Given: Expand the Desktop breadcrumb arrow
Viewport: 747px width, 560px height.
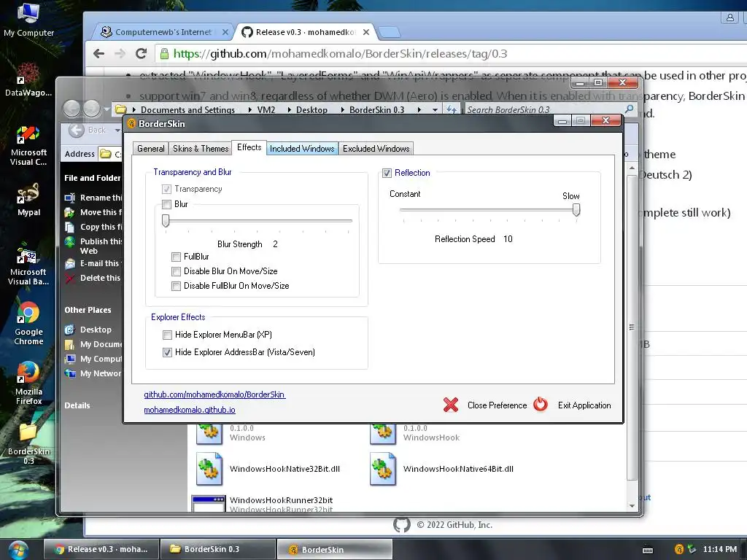Looking at the screenshot, I should pos(341,109).
